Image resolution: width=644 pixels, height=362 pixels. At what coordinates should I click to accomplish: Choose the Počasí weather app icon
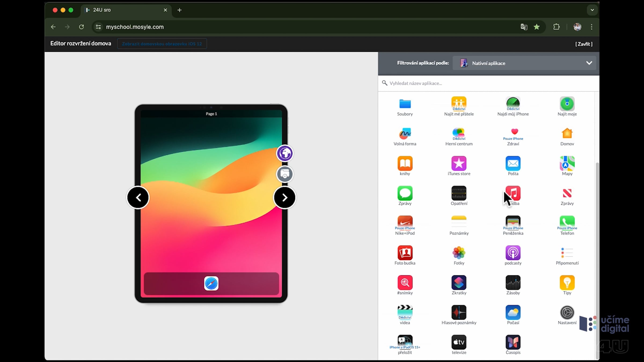[513, 312]
